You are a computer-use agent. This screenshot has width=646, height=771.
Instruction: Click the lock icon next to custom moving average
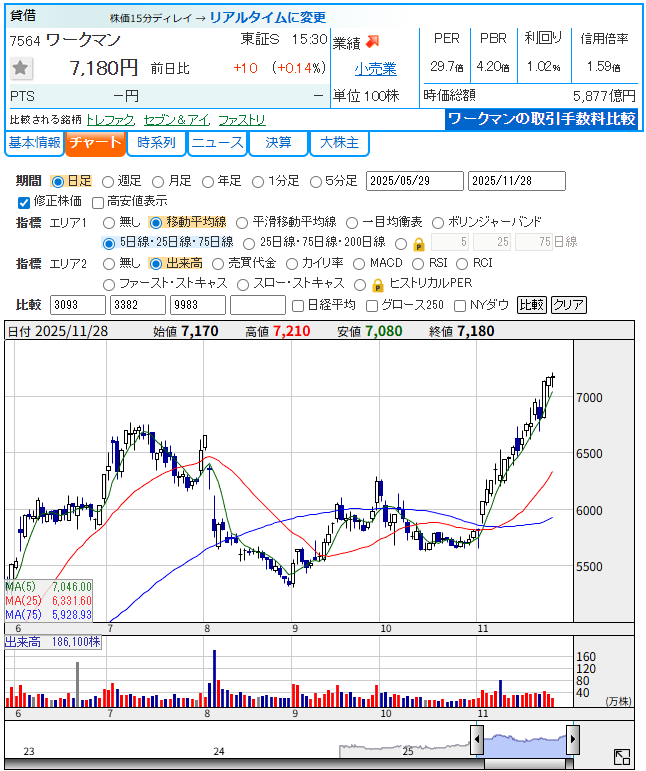[419, 243]
